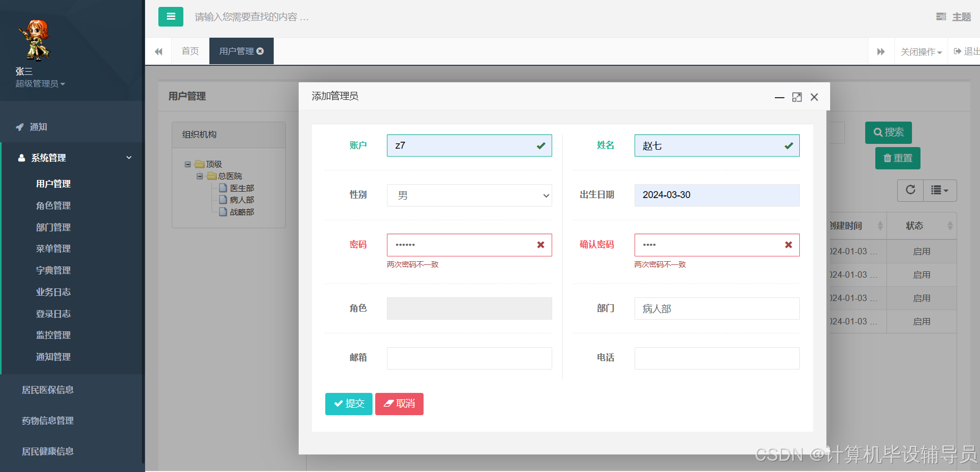
Task: Open the 主题 theme switcher
Action: [x=953, y=17]
